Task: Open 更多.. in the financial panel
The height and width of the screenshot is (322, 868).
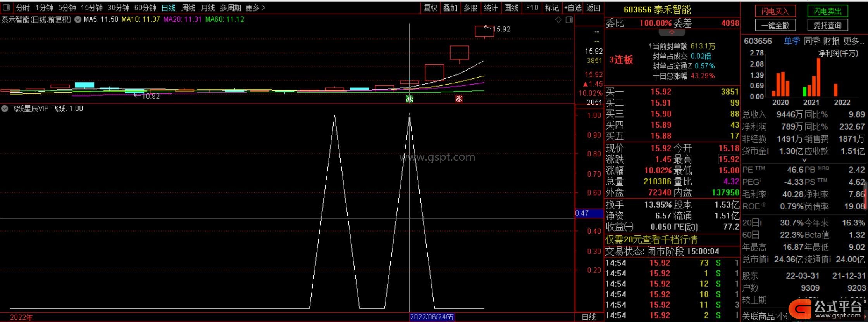Action: [854, 41]
